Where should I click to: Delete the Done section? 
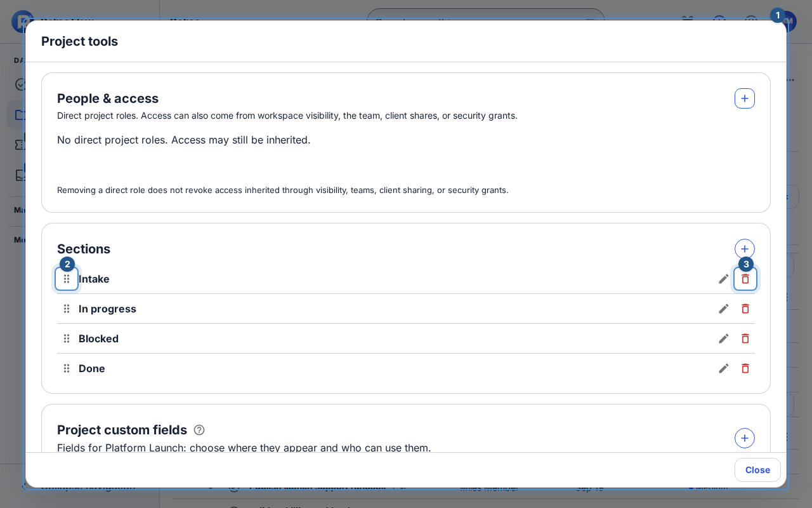click(x=745, y=368)
